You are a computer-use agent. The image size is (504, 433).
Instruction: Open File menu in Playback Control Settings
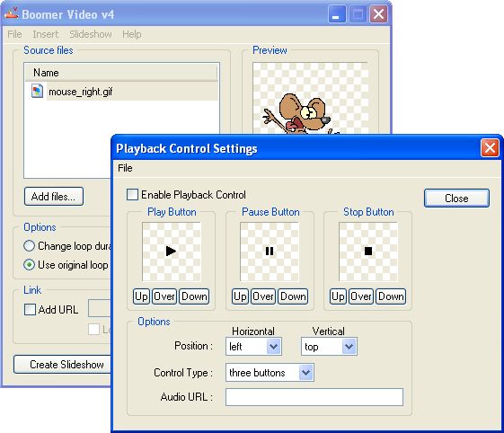125,168
